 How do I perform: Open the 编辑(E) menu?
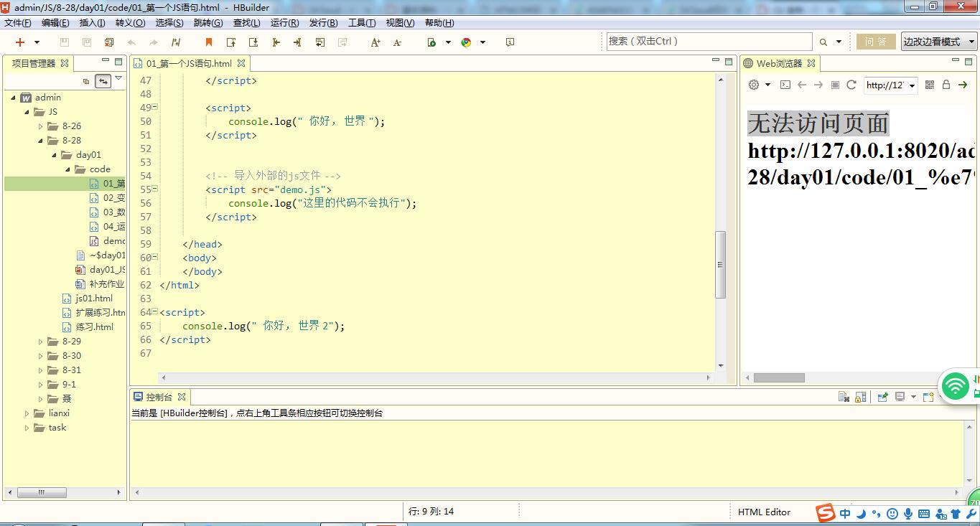(55, 23)
